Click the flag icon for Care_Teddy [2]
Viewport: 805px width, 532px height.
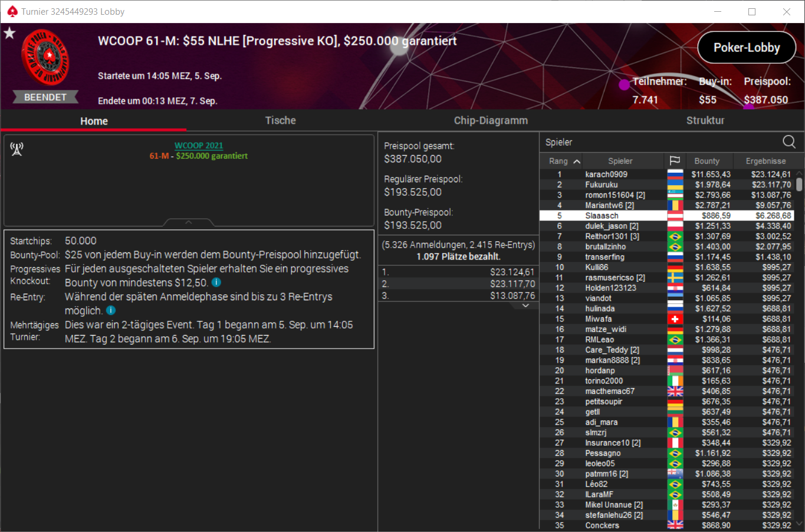pyautogui.click(x=675, y=350)
